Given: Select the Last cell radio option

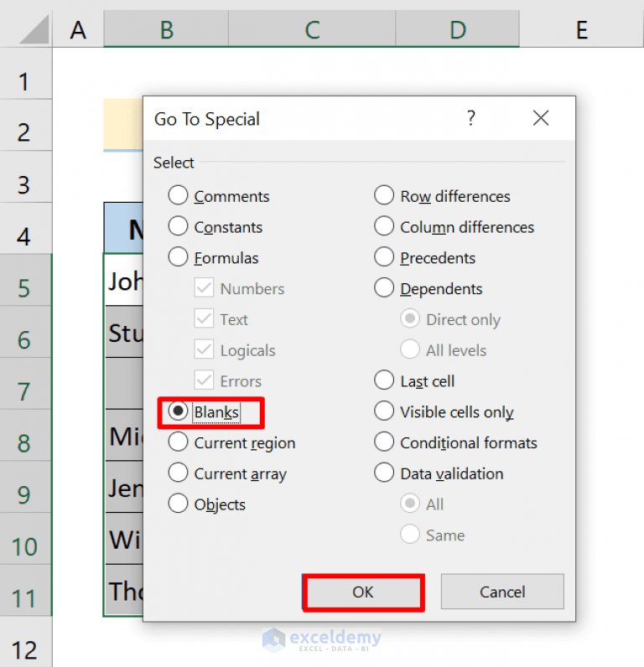Looking at the screenshot, I should coord(414,380).
